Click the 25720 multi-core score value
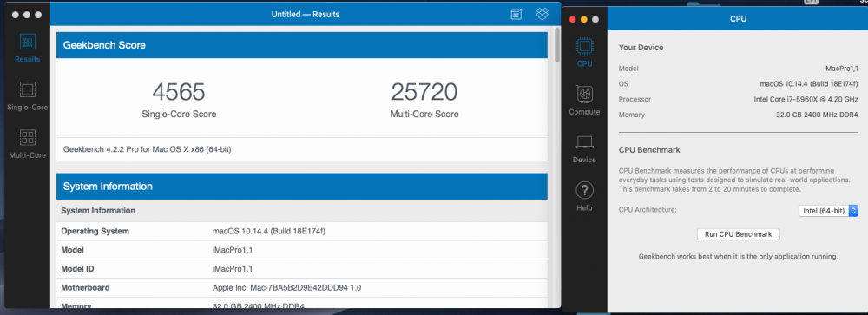Screen dimensions: 868x315 click(x=424, y=91)
